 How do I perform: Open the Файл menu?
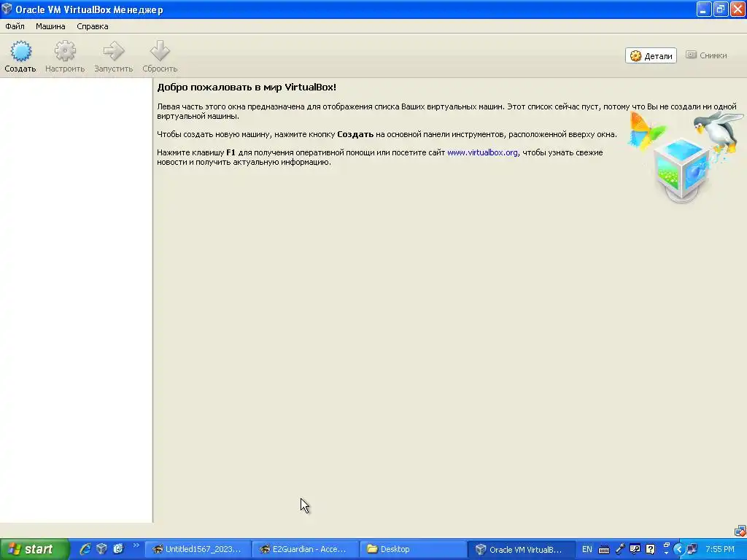pyautogui.click(x=15, y=26)
